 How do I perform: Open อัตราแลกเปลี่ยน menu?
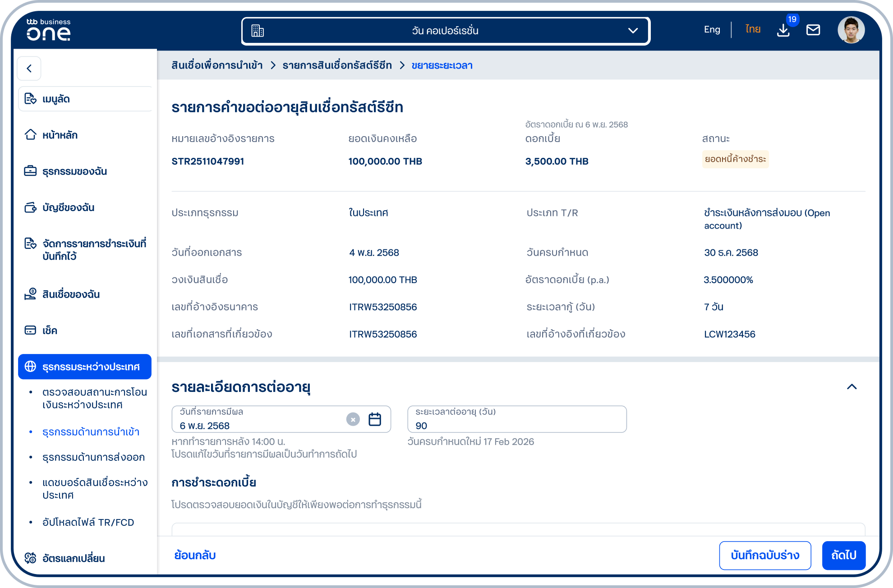click(85, 558)
